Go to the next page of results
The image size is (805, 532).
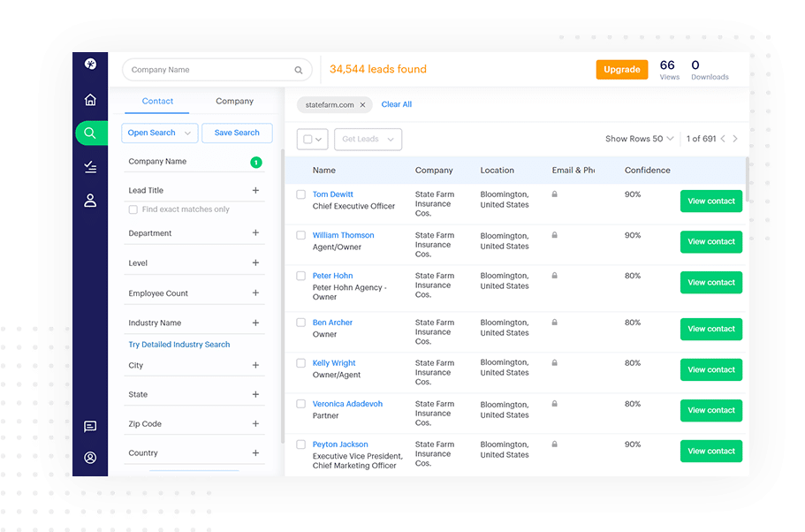pyautogui.click(x=736, y=138)
